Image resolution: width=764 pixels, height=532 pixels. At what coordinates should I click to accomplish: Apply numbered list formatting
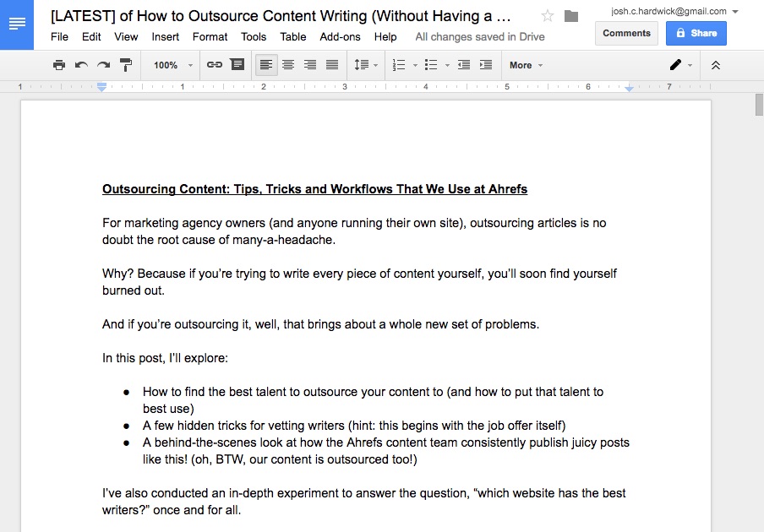399,65
